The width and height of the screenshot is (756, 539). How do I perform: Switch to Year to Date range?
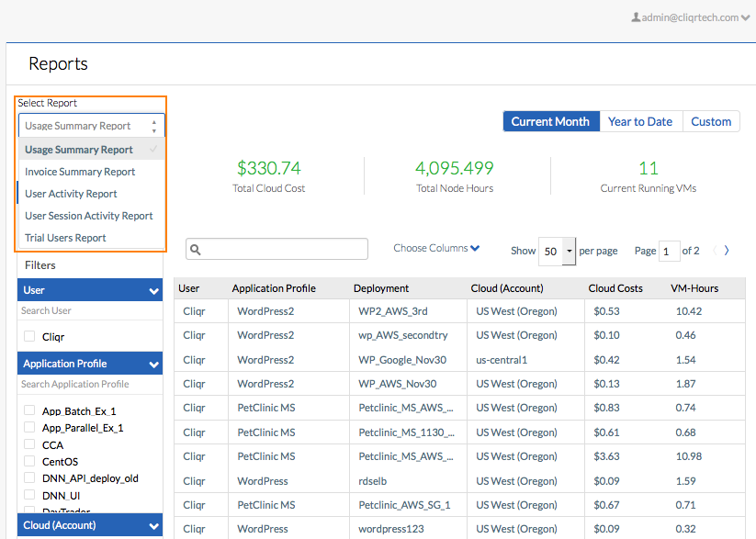coord(639,121)
